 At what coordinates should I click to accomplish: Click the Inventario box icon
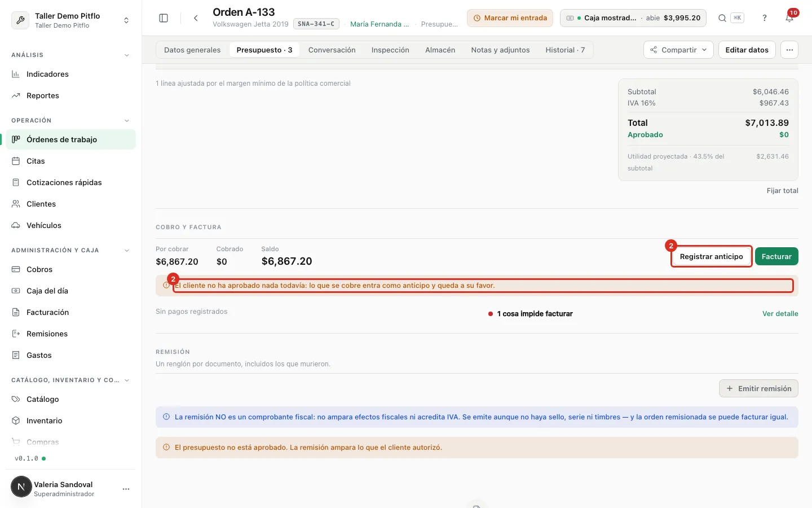16,421
